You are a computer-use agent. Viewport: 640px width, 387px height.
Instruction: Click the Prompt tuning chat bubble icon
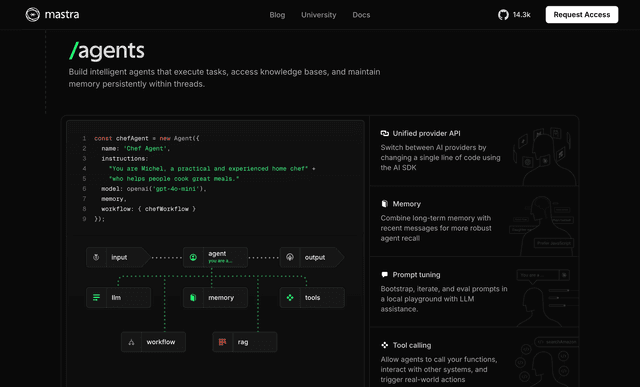384,274
